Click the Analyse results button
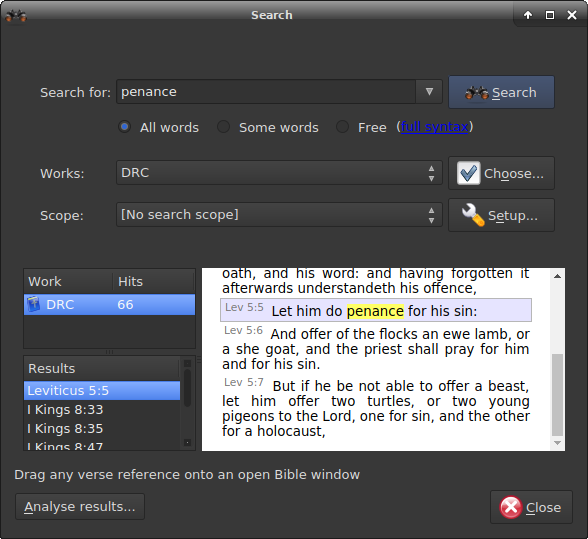 coord(80,506)
